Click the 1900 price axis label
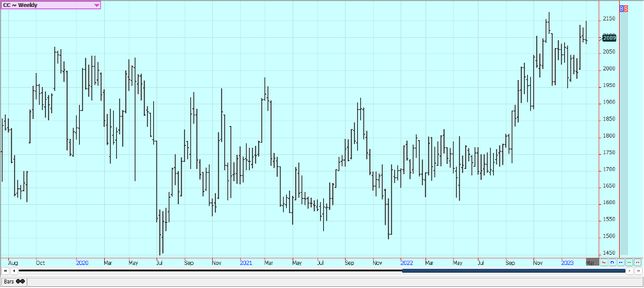The image size is (644, 288). (x=609, y=102)
